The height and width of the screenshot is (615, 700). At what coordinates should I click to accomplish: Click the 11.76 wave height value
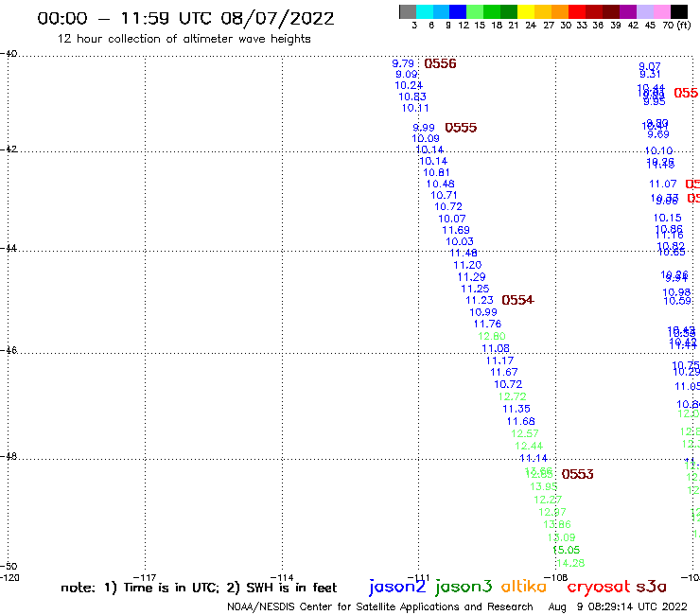point(487,324)
